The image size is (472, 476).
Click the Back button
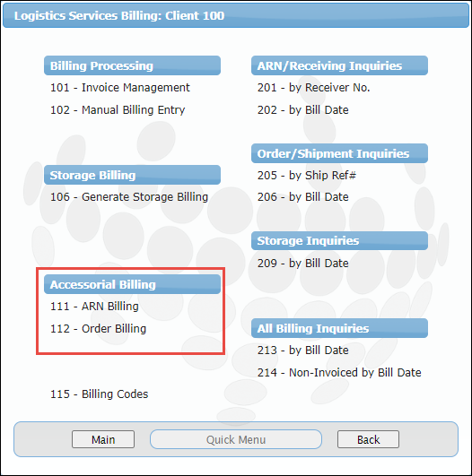point(368,439)
